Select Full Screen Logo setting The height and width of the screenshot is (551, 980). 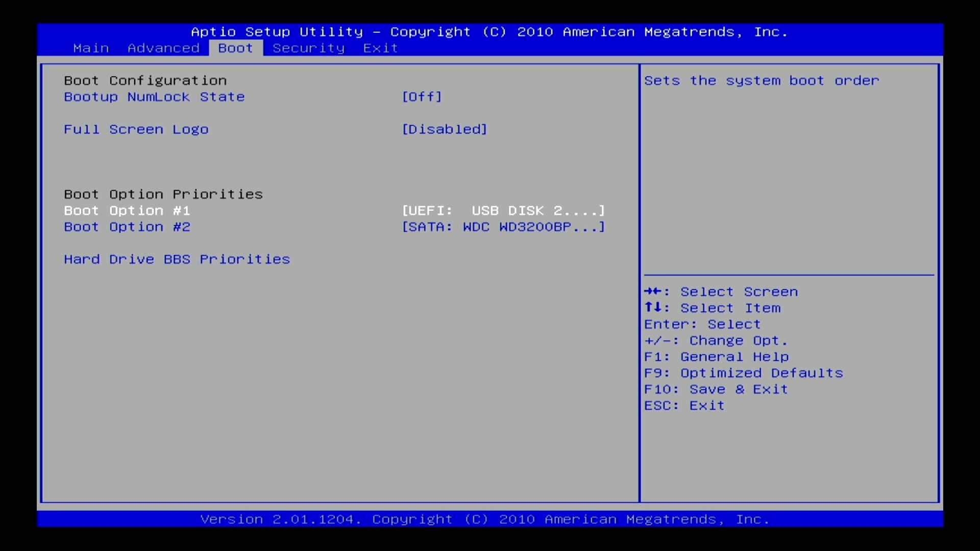click(136, 130)
